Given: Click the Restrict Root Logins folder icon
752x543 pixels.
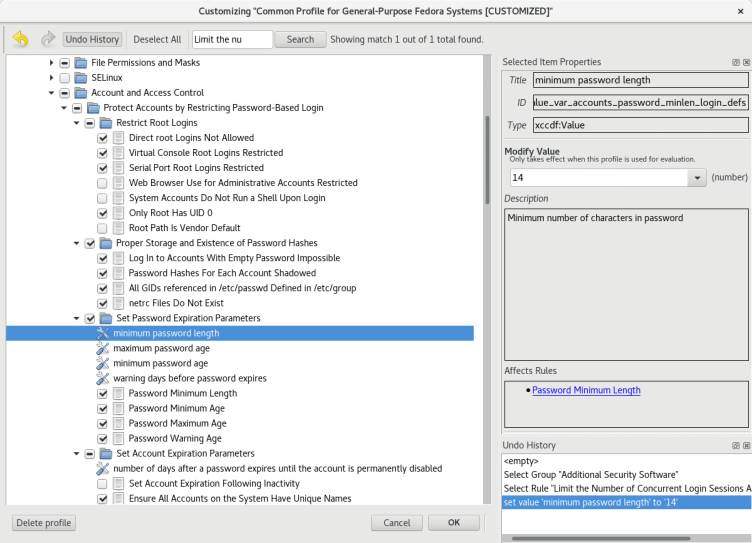Looking at the screenshot, I should (x=106, y=123).
